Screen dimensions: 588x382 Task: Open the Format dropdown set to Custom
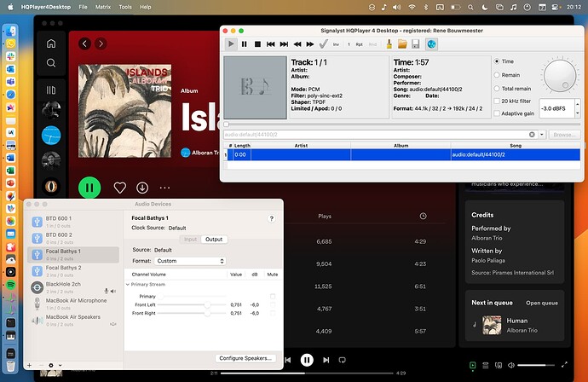coord(190,261)
